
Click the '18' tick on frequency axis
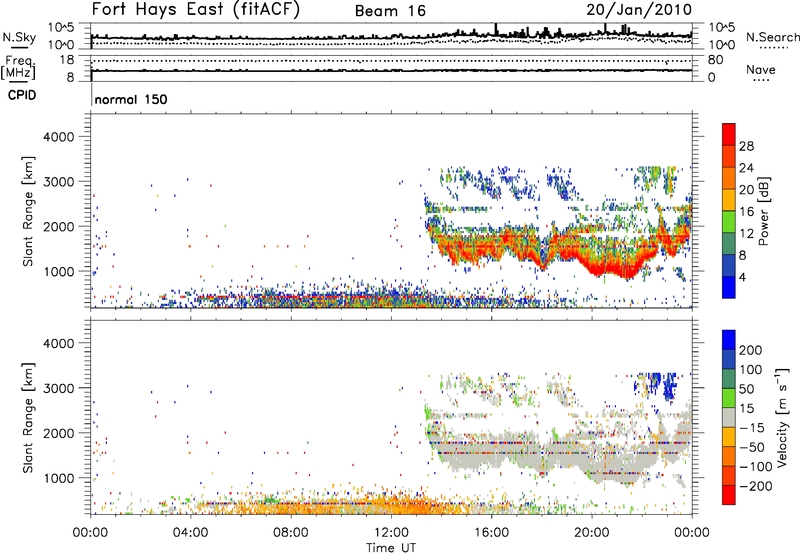click(x=67, y=60)
